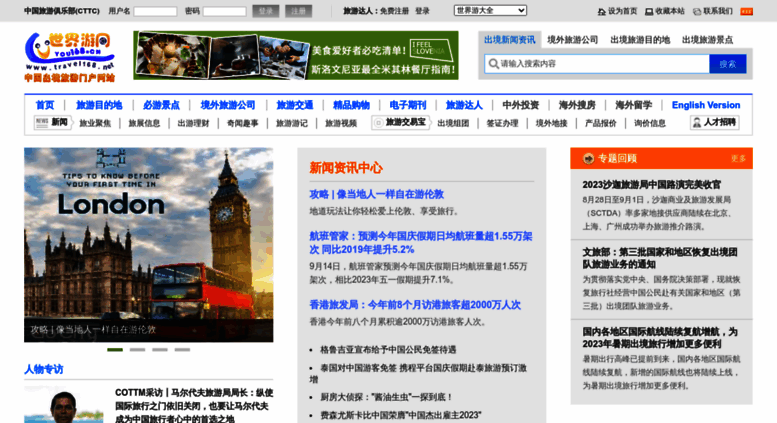
Task: Open the 询价信息 link
Action: [x=650, y=123]
